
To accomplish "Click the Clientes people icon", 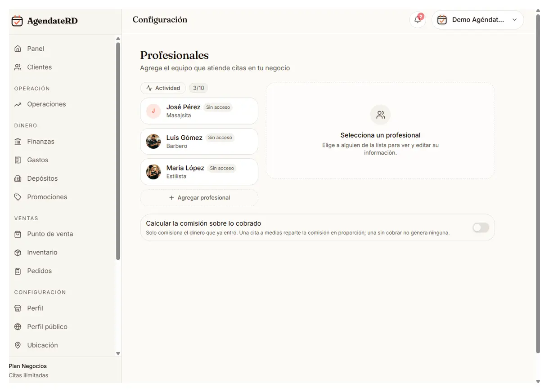I will pyautogui.click(x=18, y=67).
